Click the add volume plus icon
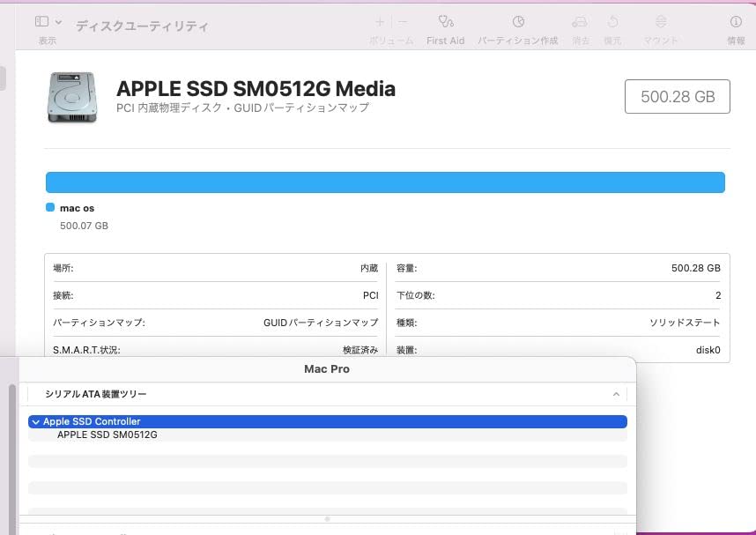756x535 pixels. [379, 21]
